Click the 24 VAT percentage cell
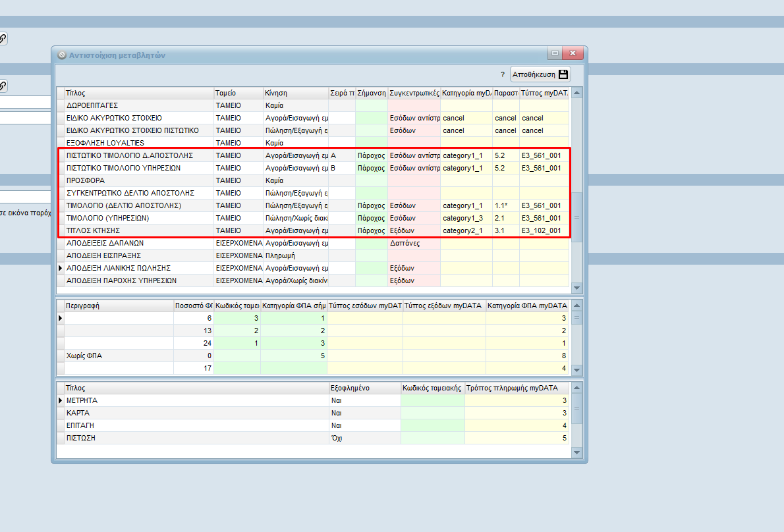Screen dimensions: 784x532 [x=194, y=343]
